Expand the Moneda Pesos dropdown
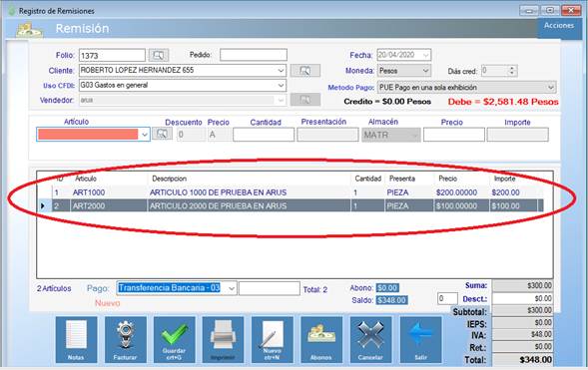 point(425,71)
